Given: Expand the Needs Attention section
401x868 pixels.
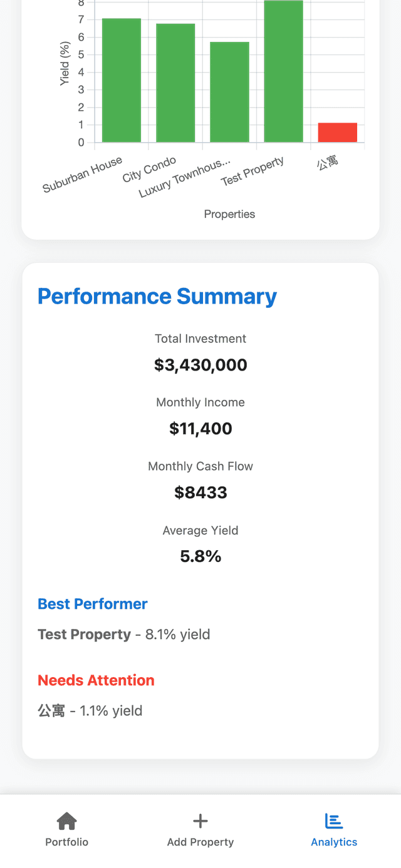Looking at the screenshot, I should [x=96, y=680].
